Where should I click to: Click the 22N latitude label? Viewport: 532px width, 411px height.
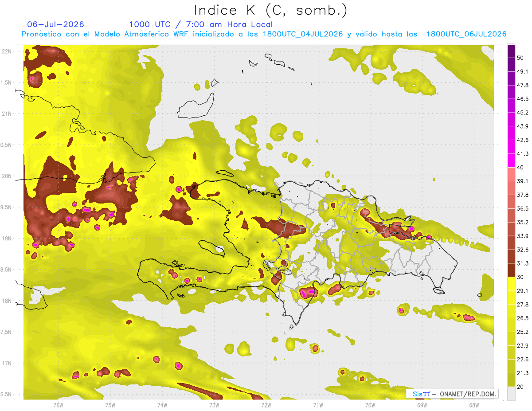7,51
